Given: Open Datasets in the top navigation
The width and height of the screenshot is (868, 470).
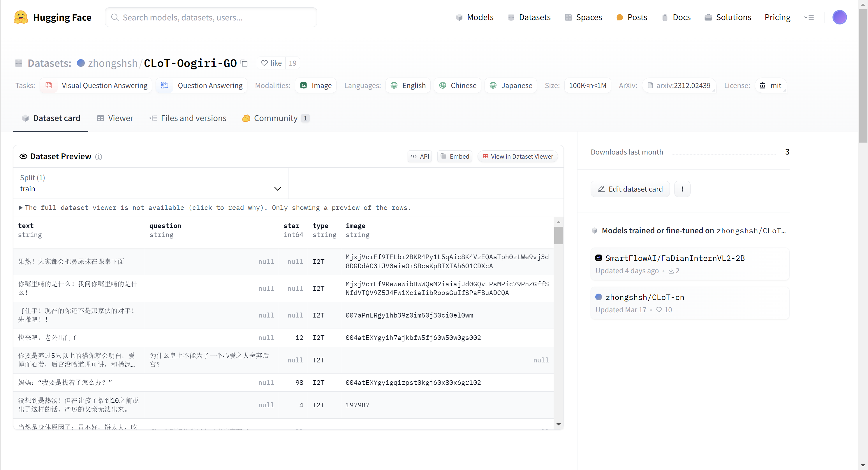Looking at the screenshot, I should click(529, 17).
